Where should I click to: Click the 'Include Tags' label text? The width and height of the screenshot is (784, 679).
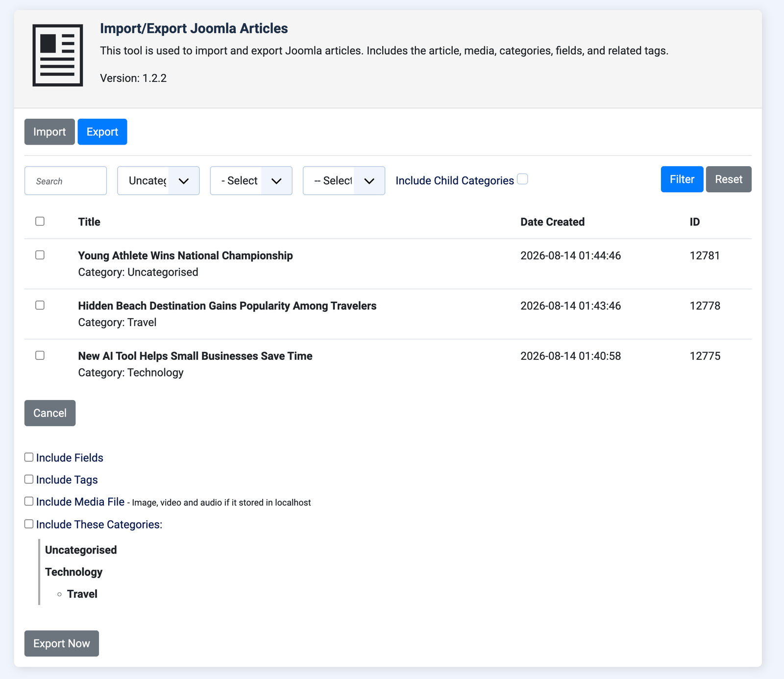point(67,480)
